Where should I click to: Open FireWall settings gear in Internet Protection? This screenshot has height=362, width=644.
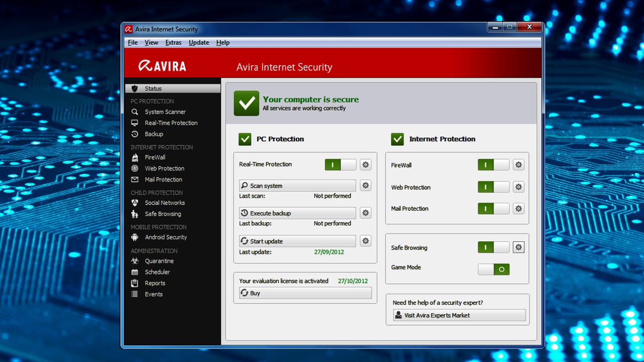pyautogui.click(x=519, y=164)
